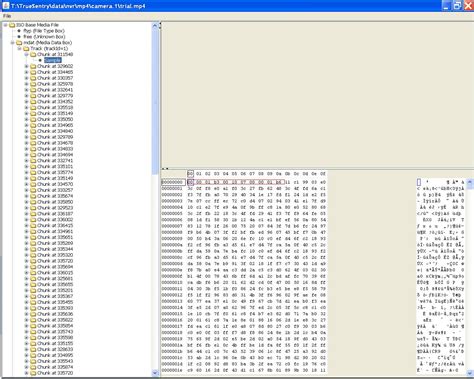This screenshot has width=474, height=379.
Task: Click folder icon of Chunk at 332741
Action: [x=33, y=161]
